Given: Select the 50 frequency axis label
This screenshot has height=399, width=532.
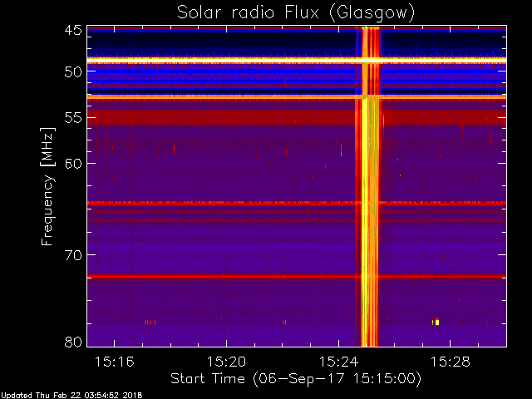Looking at the screenshot, I should [x=73, y=72].
